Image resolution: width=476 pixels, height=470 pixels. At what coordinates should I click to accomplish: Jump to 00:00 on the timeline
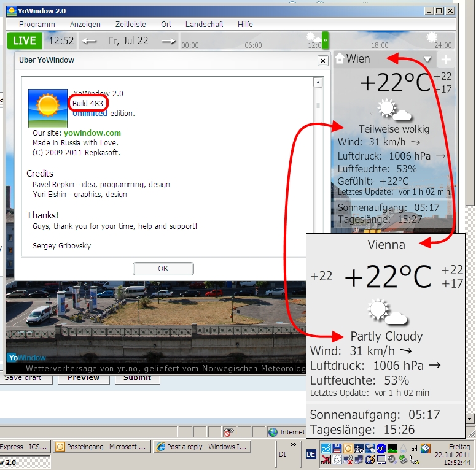point(190,45)
